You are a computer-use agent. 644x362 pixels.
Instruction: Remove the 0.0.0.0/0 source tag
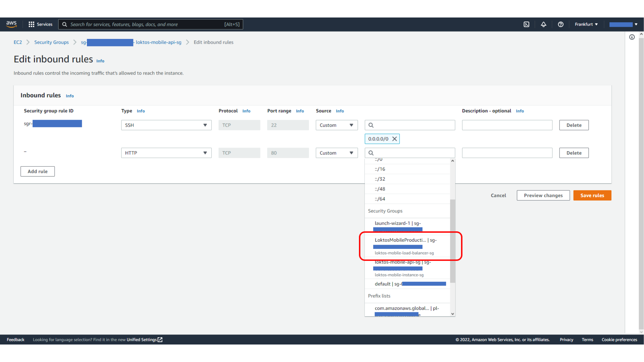click(394, 139)
